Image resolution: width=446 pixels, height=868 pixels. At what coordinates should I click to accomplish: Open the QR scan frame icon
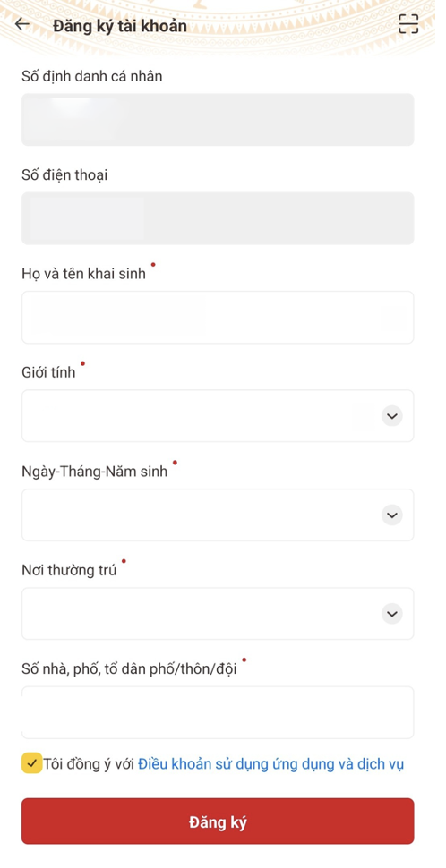408,24
